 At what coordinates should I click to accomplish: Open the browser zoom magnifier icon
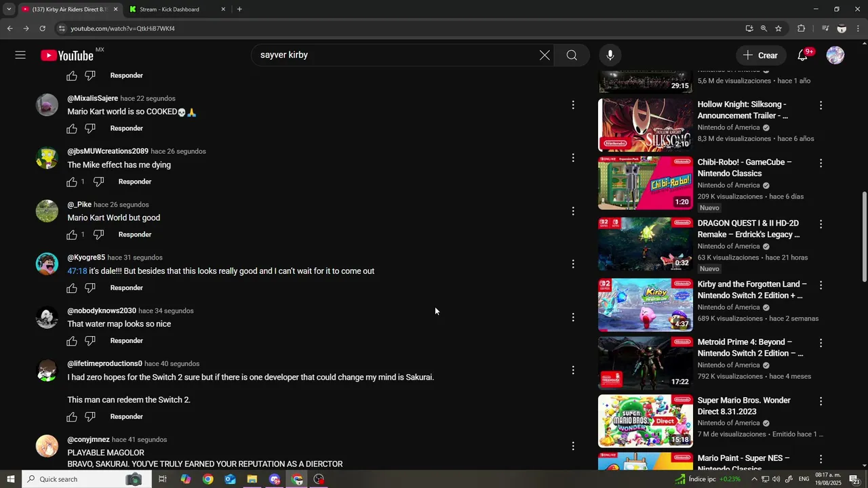[x=764, y=28]
